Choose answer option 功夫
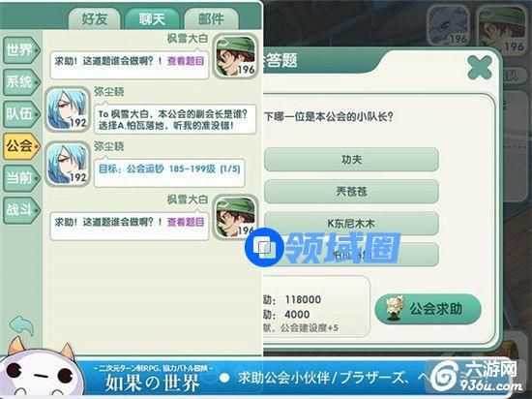Image resolution: width=532 pixels, height=399 pixels. click(x=351, y=160)
